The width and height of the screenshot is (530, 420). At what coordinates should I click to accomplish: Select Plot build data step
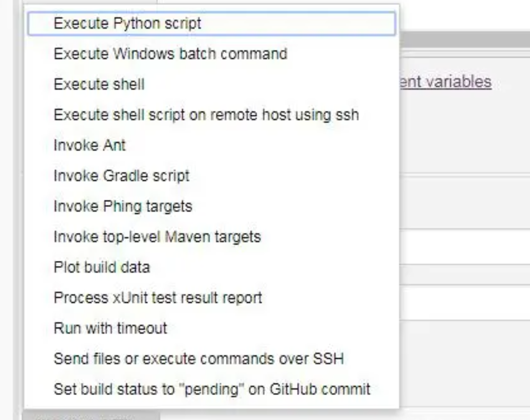click(x=102, y=267)
